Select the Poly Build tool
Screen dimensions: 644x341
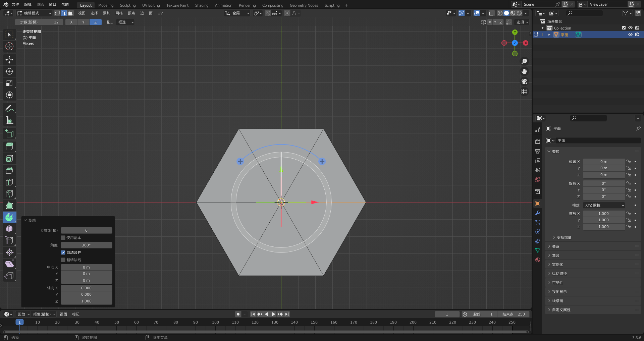pyautogui.click(x=9, y=206)
